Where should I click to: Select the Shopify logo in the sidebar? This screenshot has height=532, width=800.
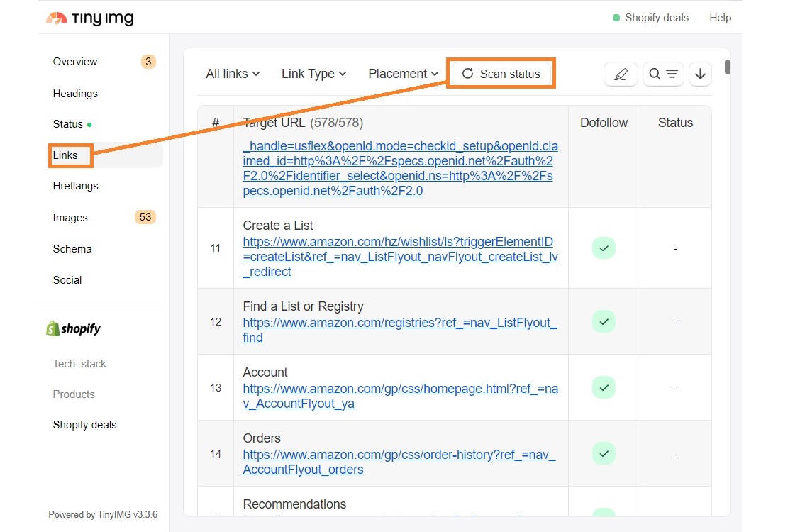[x=72, y=328]
